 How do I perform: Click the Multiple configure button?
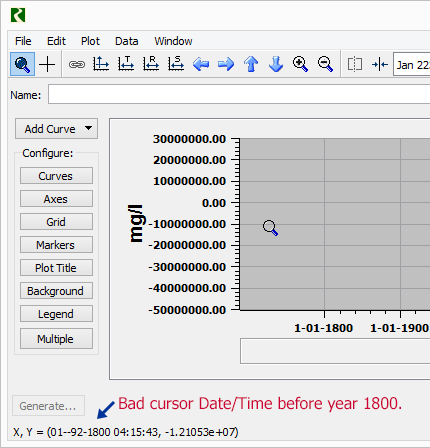click(x=56, y=339)
